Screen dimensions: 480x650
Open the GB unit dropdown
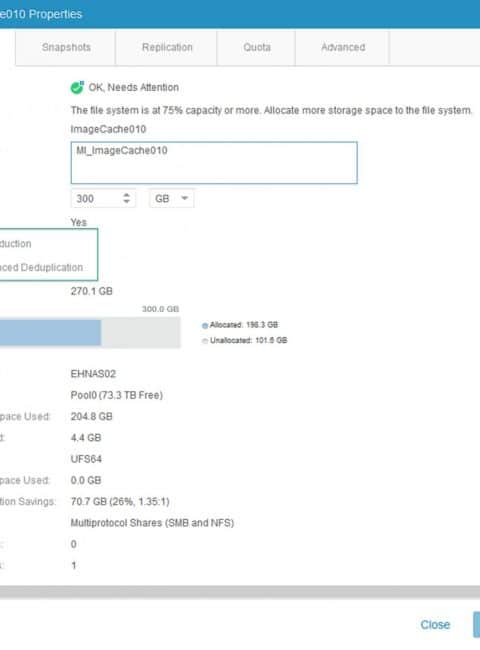coord(172,199)
